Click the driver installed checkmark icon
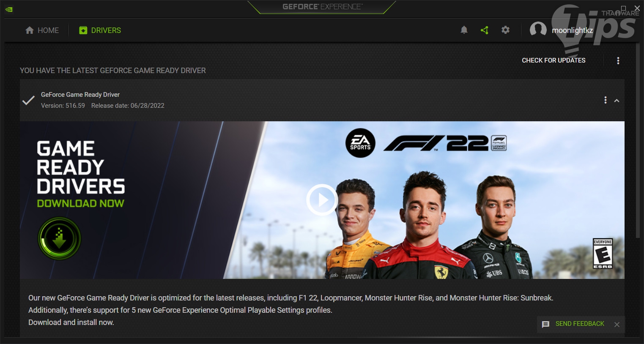This screenshot has height=344, width=644. 28,100
